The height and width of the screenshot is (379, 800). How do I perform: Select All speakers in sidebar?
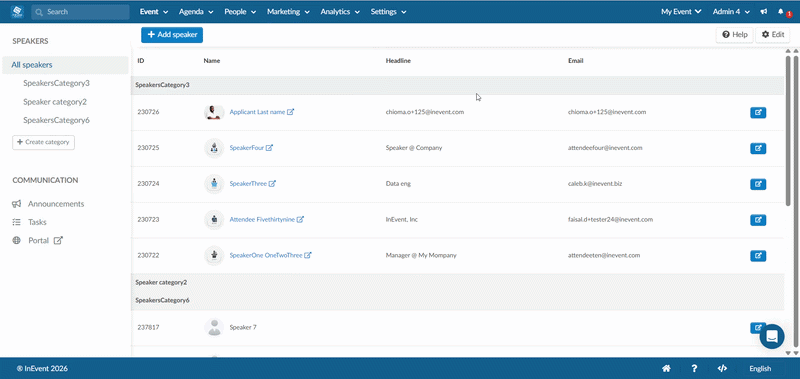[x=65, y=65]
